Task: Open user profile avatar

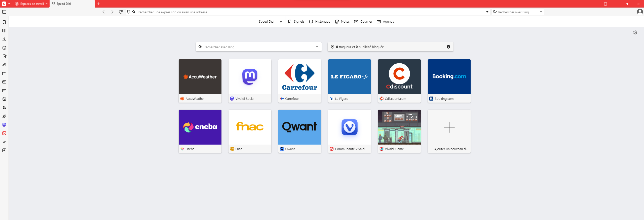Action: (640, 12)
